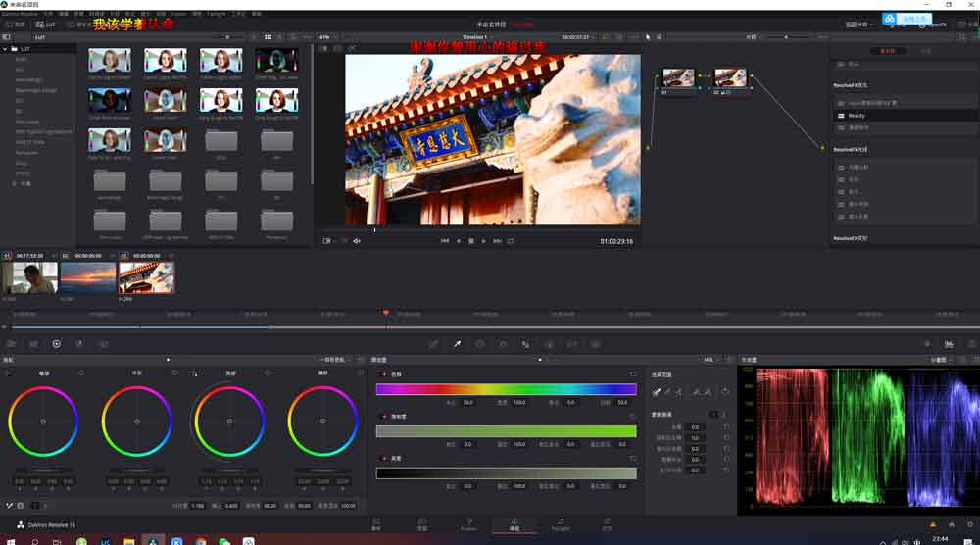Select the sunset clip thumbnail 02
Viewport: 980px width, 545px height.
point(88,277)
